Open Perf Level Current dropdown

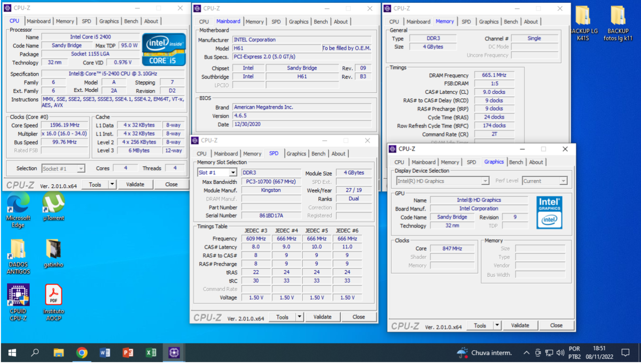point(563,181)
